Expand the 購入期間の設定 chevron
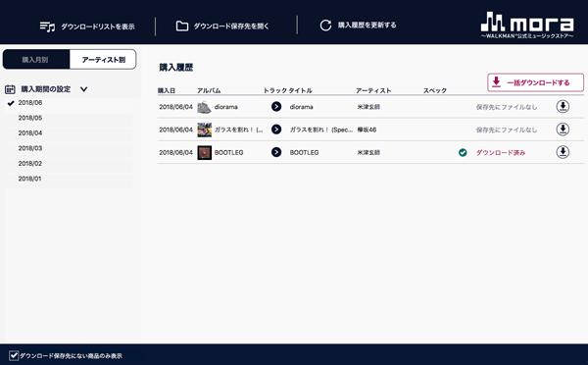Viewport: 588px width, 365px height. (x=83, y=89)
